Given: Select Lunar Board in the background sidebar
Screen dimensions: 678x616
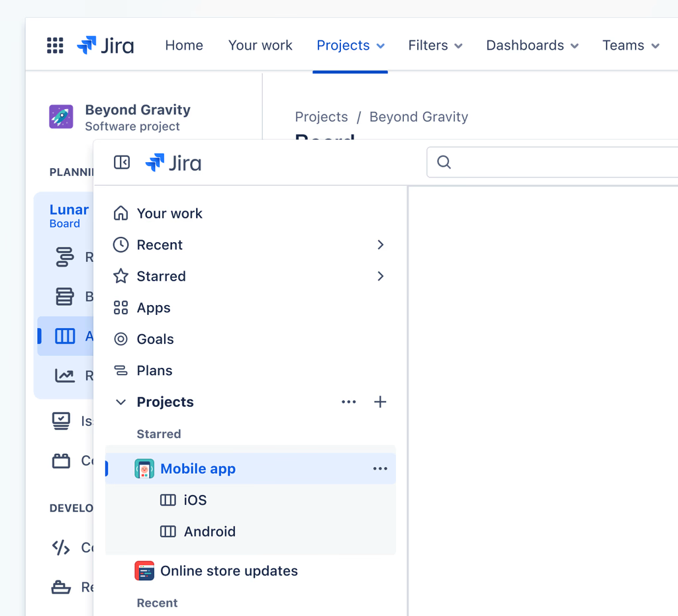Looking at the screenshot, I should tap(69, 216).
